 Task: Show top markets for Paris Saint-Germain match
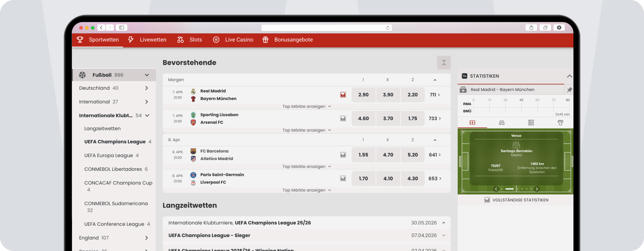307,190
